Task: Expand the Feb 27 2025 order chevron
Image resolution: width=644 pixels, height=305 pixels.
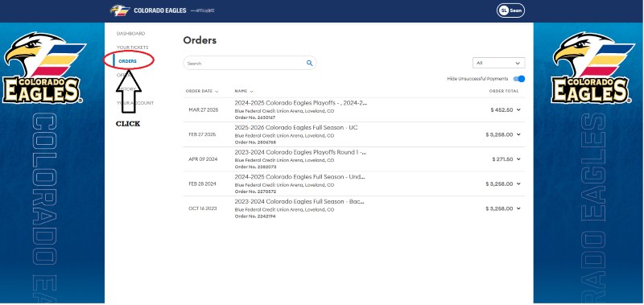Action: click(x=518, y=134)
